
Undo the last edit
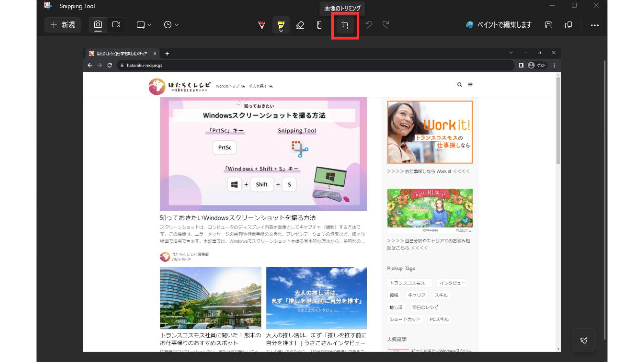coord(369,25)
